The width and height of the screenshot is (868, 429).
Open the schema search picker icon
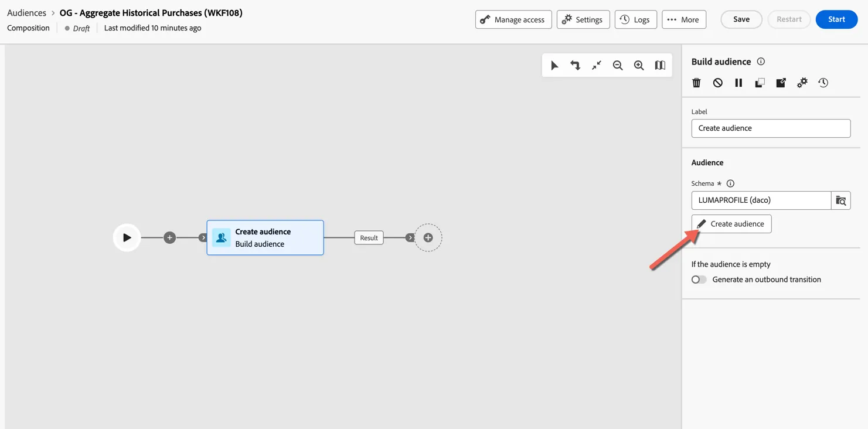(840, 200)
